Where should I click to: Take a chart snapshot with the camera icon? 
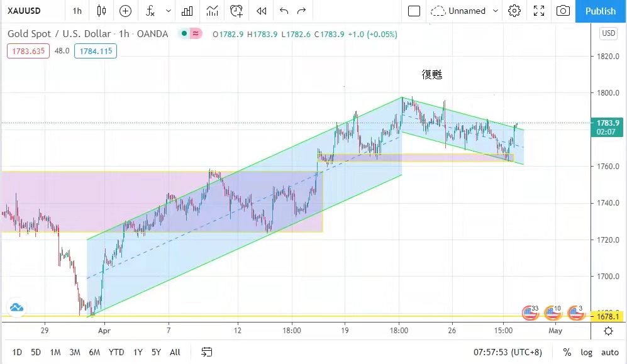pyautogui.click(x=563, y=11)
